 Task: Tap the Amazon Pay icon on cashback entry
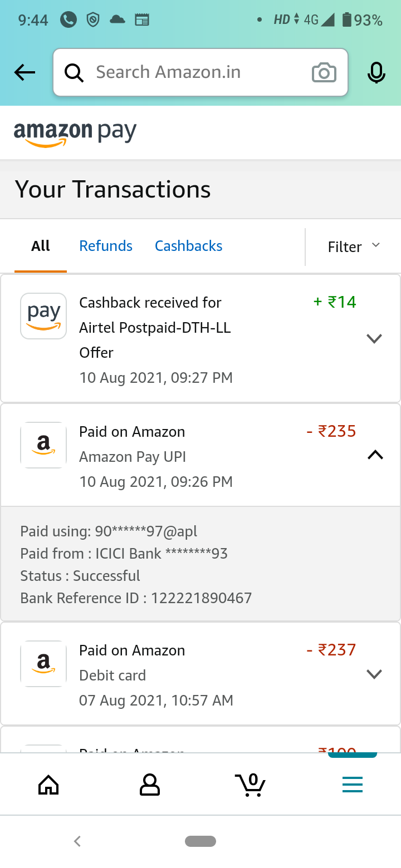click(43, 316)
